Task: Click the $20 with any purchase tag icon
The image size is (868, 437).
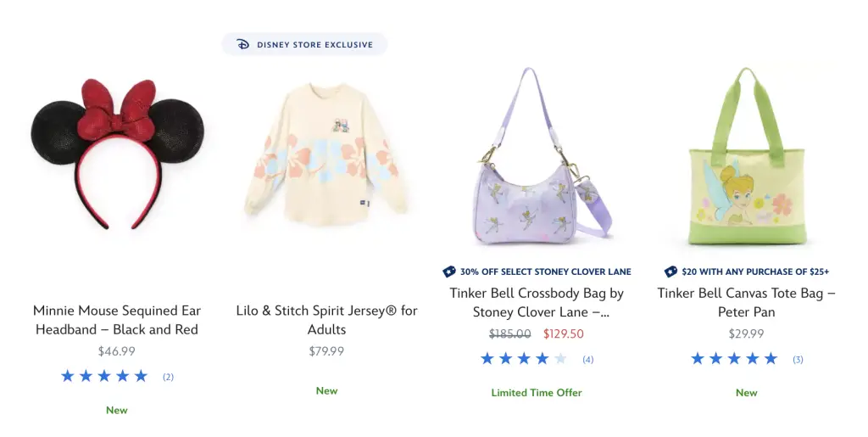Action: point(670,272)
